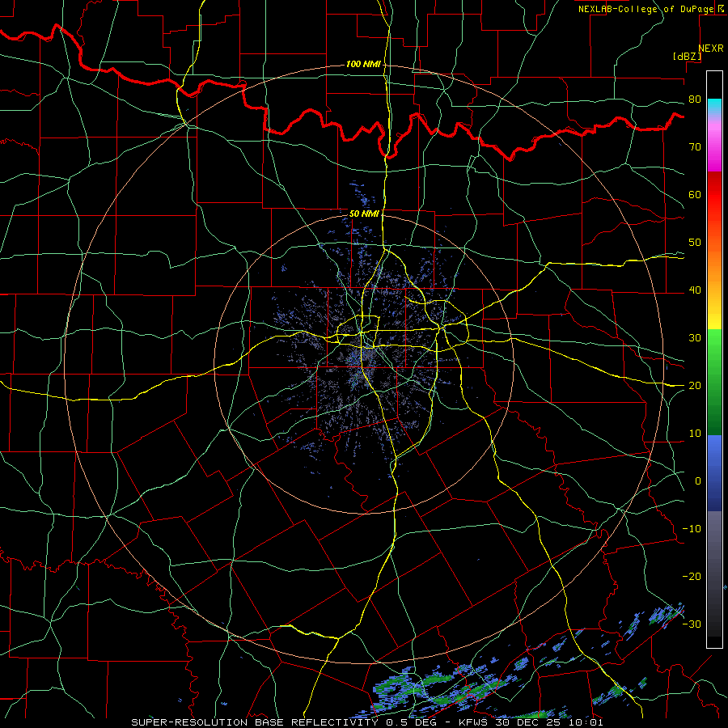Click the 10 value on the dBZ scale
Image resolution: width=728 pixels, height=728 pixels.
pos(695,434)
